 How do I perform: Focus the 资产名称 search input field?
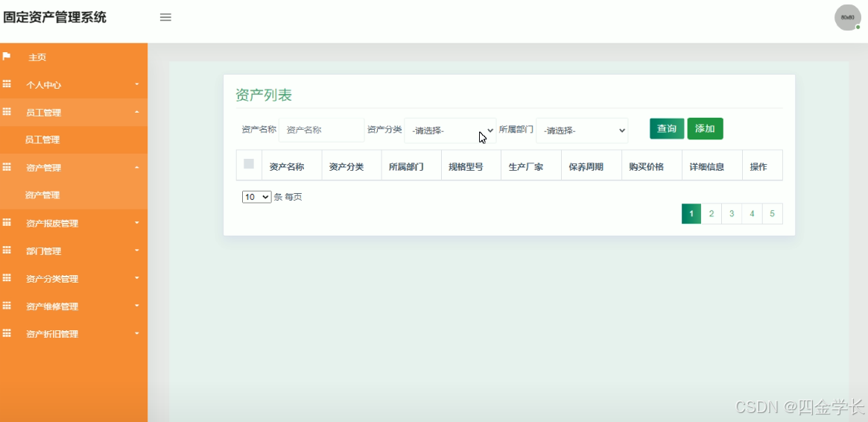point(322,130)
